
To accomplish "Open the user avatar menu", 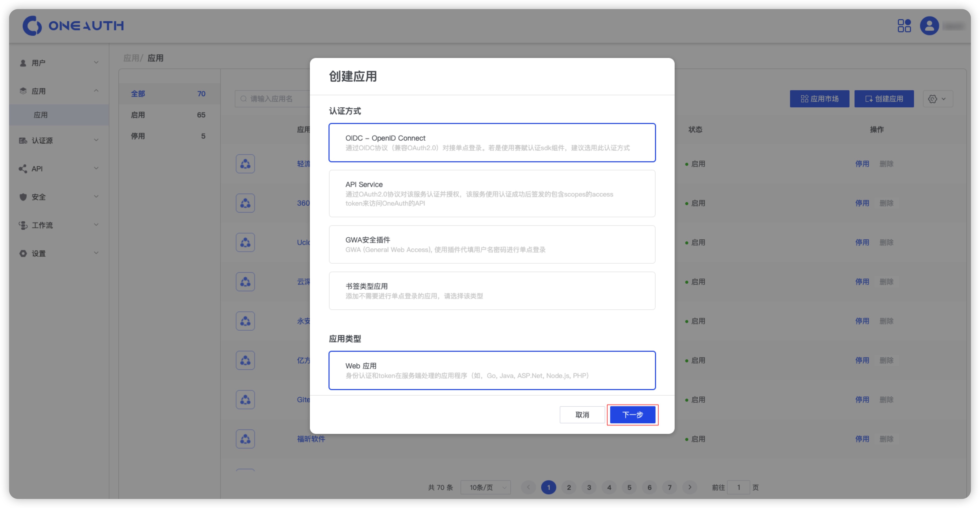I will click(x=929, y=25).
